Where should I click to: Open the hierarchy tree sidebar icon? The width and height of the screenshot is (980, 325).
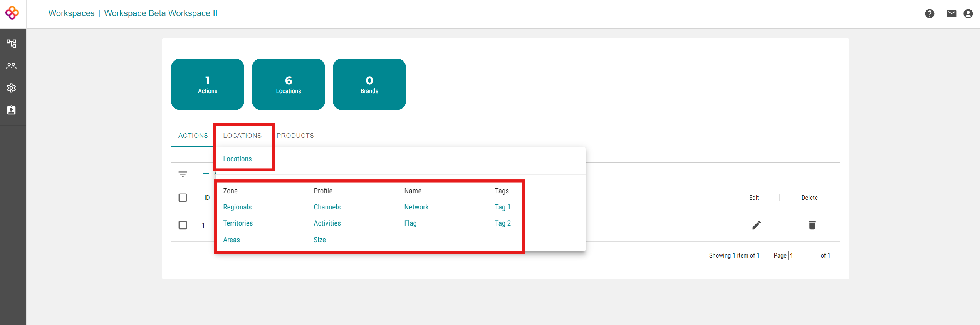coord(12,44)
